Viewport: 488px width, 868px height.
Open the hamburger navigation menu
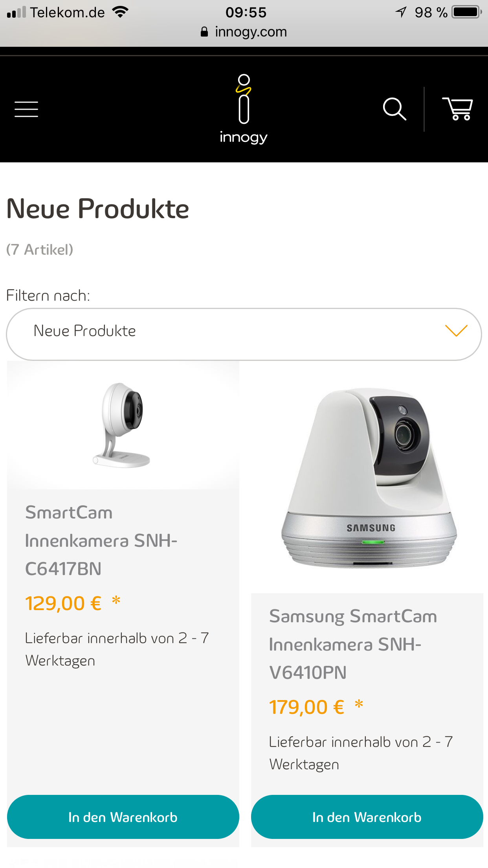26,109
